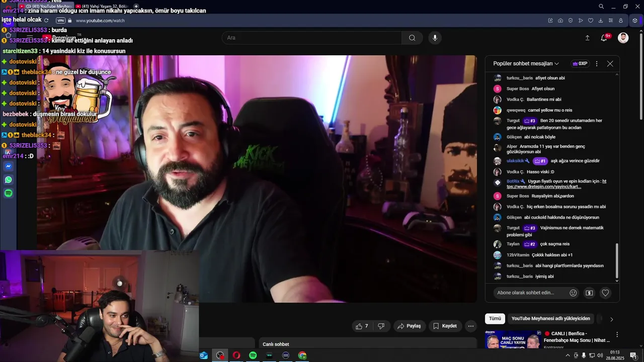Click the edit/compose icon in address bar
Viewport: 644px width, 362px height.
pos(550,21)
